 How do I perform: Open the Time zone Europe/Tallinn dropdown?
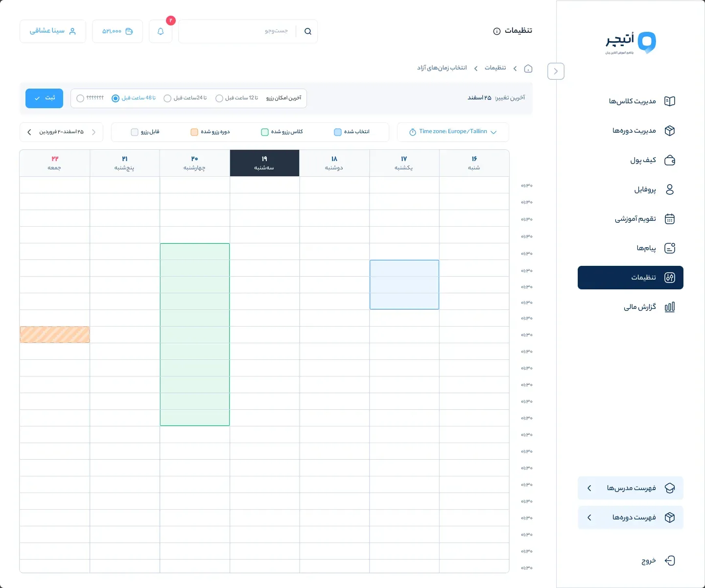click(453, 132)
